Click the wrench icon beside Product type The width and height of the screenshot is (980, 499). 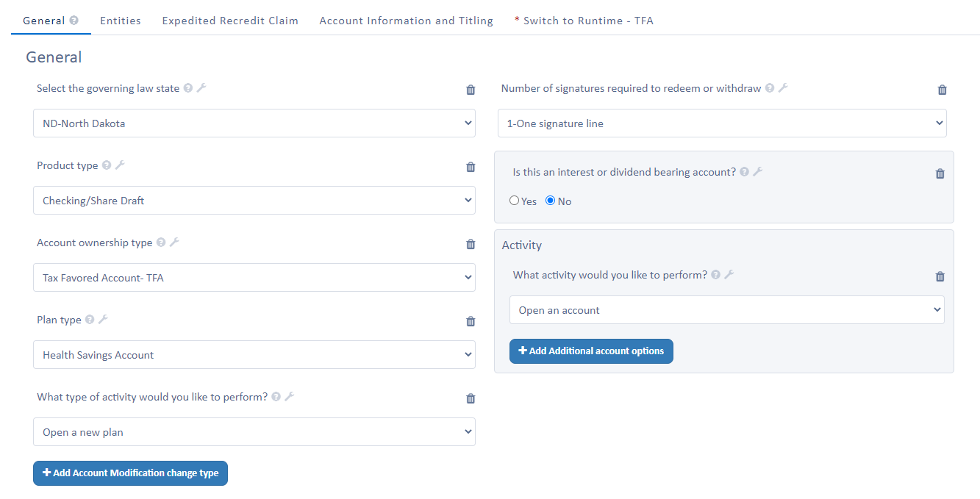click(120, 165)
